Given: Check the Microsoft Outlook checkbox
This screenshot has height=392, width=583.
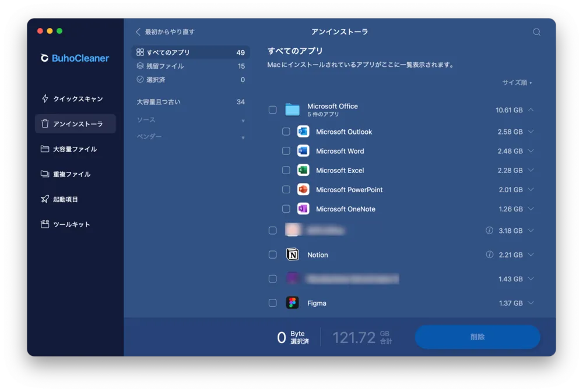Looking at the screenshot, I should 286,132.
